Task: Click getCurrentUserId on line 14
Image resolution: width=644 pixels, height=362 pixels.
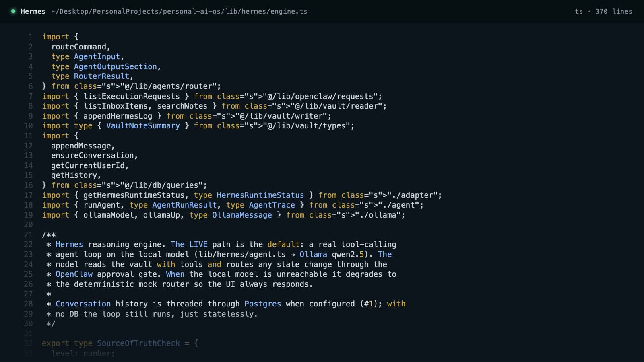Action: tap(88, 165)
